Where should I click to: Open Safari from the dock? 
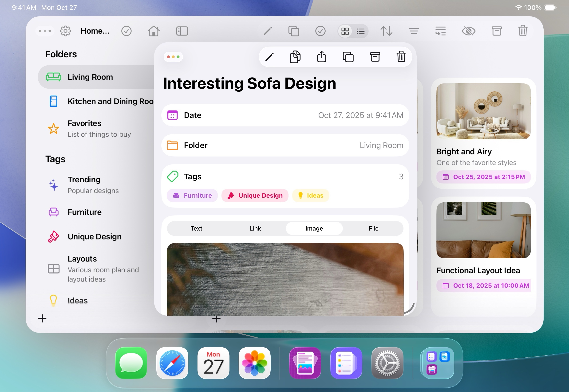click(x=172, y=363)
